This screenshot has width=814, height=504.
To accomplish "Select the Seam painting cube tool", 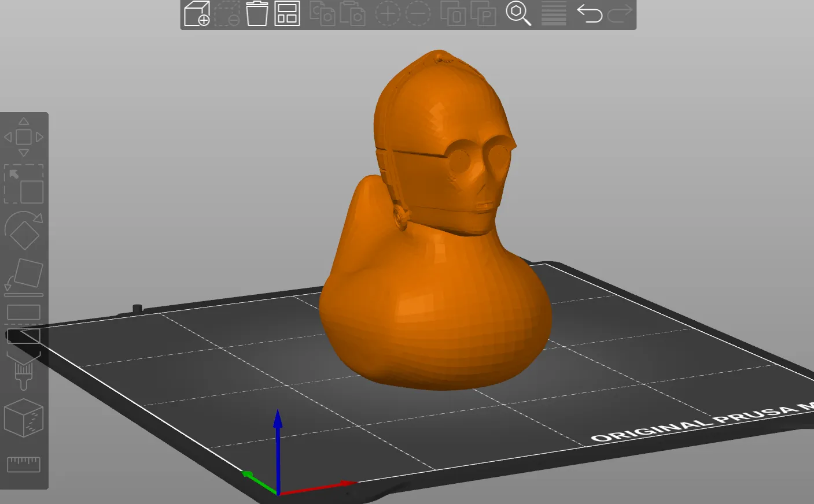I will click(x=24, y=418).
